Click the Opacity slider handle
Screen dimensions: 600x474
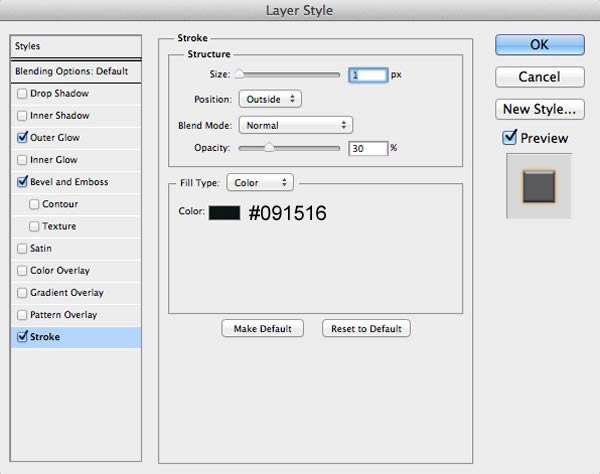(269, 147)
